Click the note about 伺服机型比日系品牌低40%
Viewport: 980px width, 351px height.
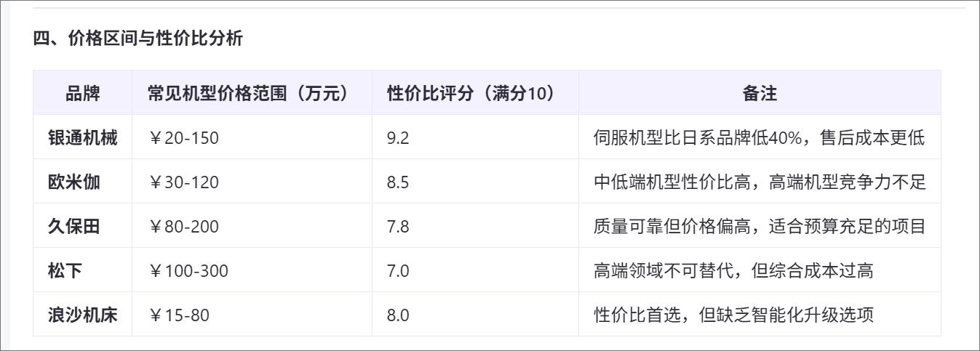pyautogui.click(x=760, y=137)
